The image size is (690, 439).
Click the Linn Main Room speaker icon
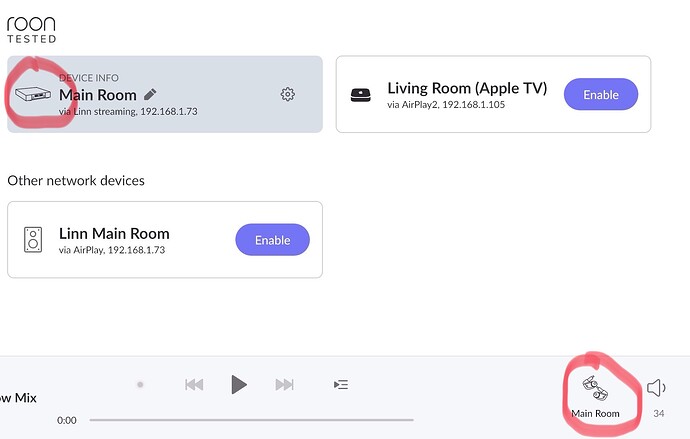click(33, 240)
